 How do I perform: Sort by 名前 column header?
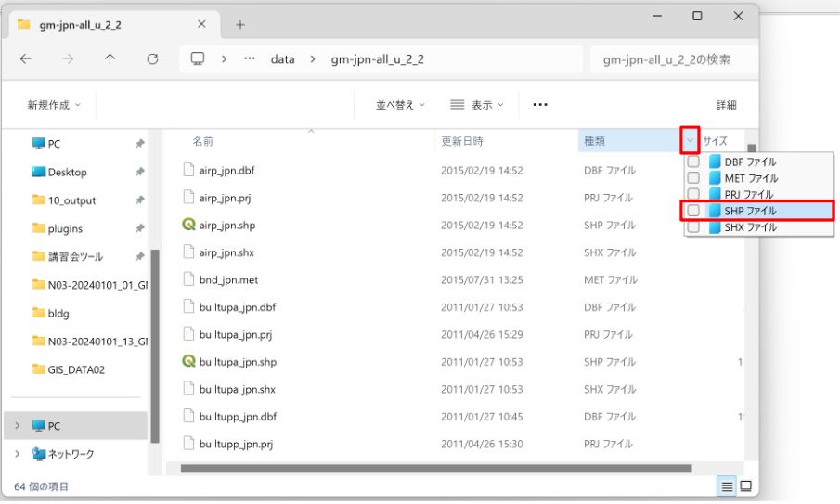pos(203,141)
